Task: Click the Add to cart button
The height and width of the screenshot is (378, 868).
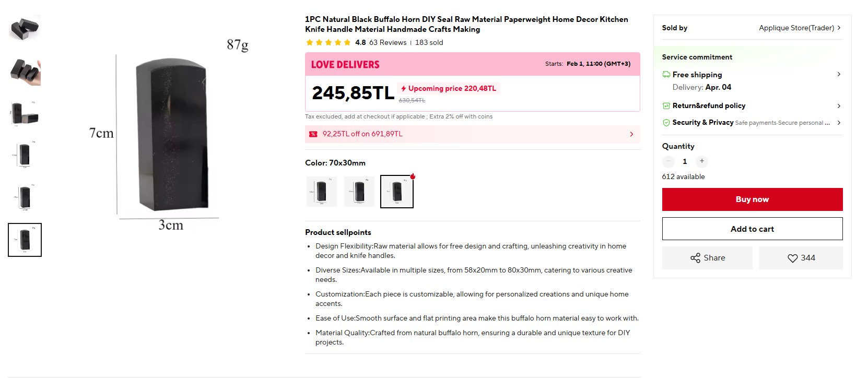Action: click(x=752, y=229)
